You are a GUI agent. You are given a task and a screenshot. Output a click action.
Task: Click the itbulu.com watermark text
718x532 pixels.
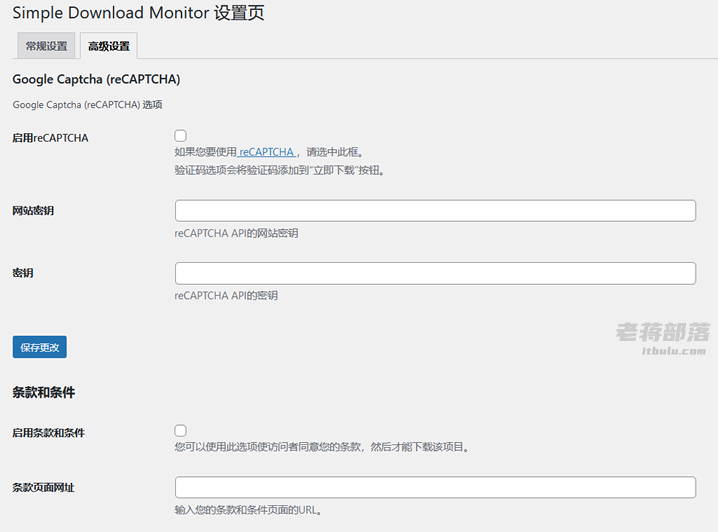coord(674,351)
